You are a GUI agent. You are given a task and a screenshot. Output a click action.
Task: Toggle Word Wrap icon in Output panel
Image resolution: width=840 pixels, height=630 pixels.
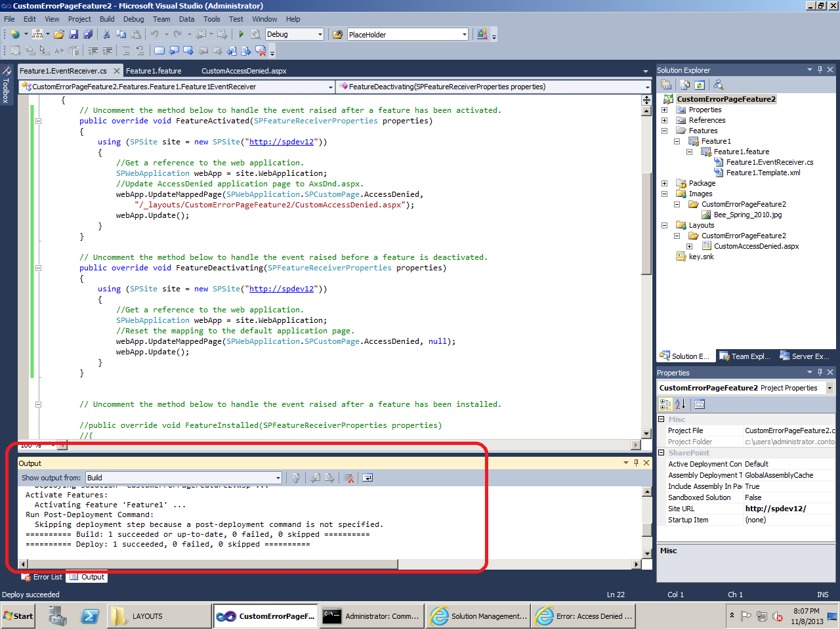367,478
